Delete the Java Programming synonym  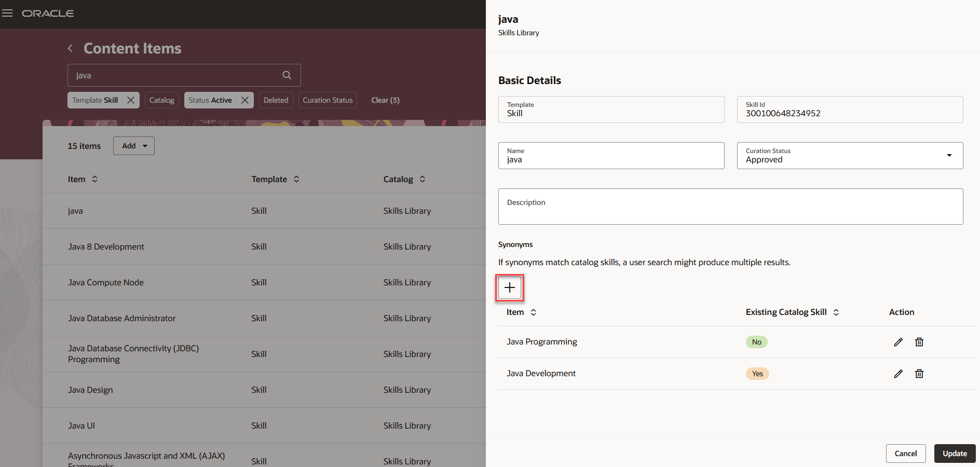point(919,342)
